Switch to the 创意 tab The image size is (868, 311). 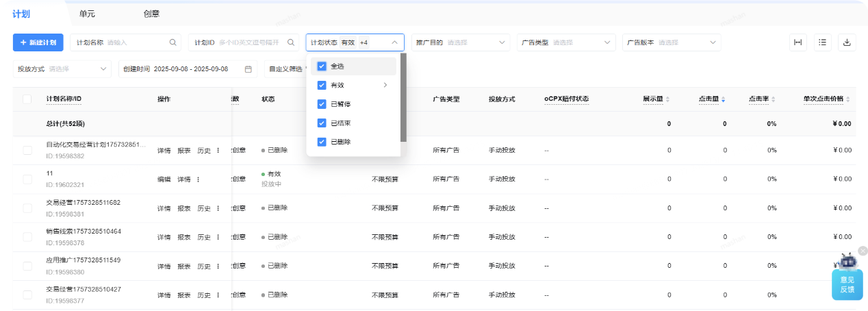pos(151,13)
